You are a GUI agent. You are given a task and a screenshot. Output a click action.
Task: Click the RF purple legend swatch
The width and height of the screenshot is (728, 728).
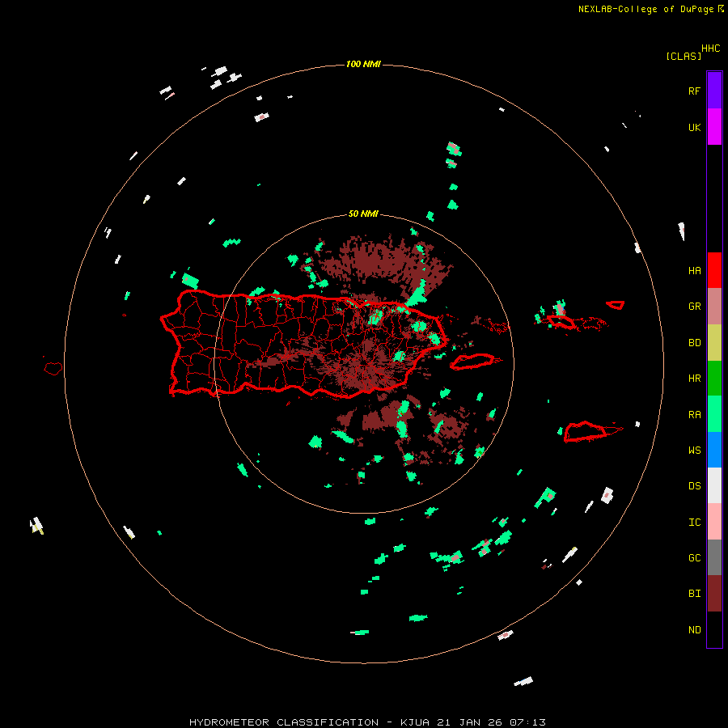714,91
